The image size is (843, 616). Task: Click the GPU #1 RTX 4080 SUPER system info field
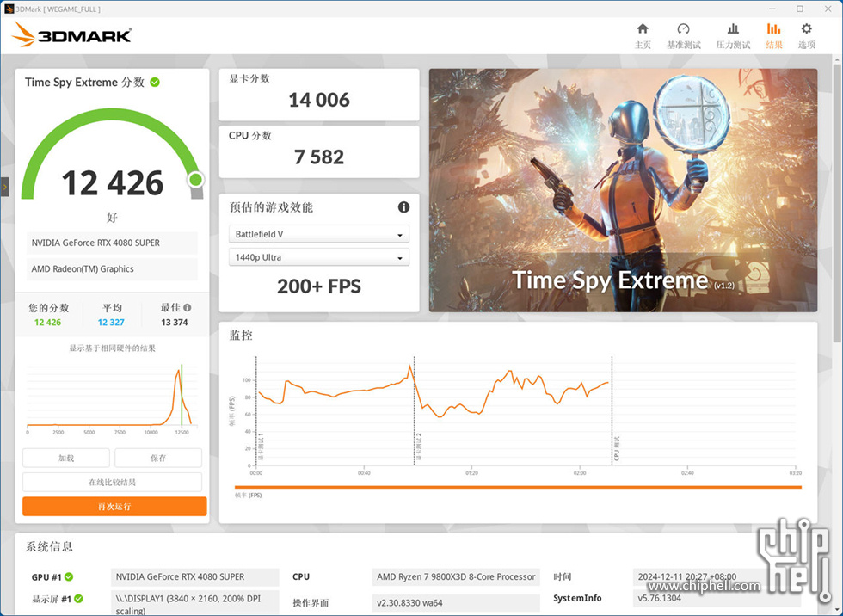[x=194, y=576]
